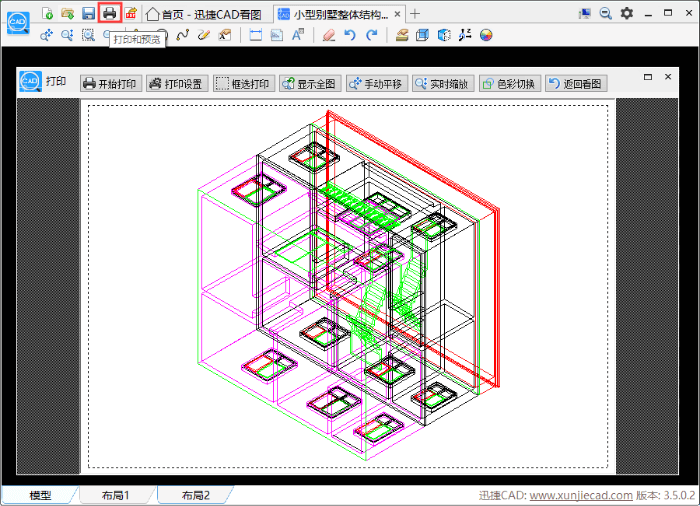Switch to the 布局1 layout tab
The width and height of the screenshot is (700, 506).
[x=115, y=495]
